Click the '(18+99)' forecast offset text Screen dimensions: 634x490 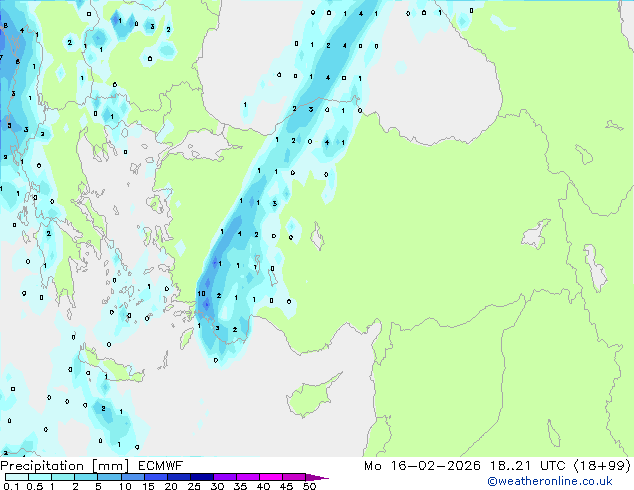pos(602,466)
